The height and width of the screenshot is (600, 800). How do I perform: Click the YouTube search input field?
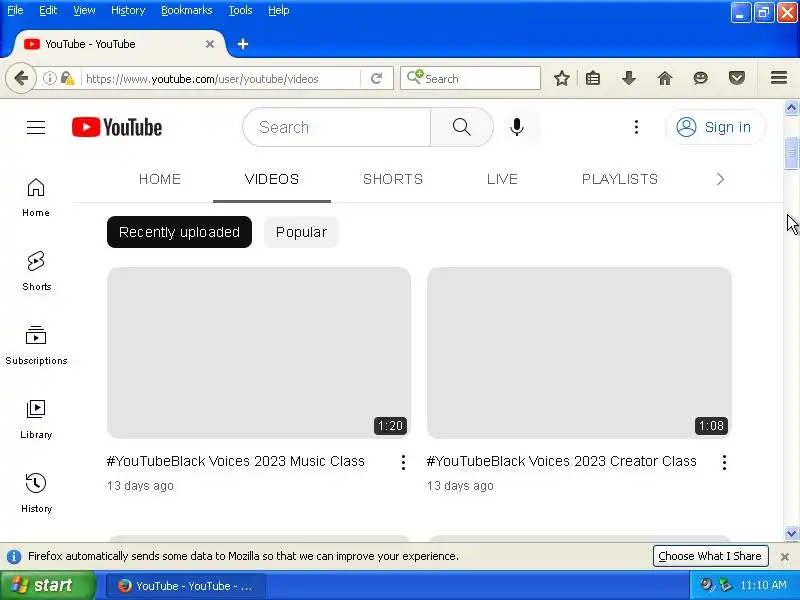pyautogui.click(x=337, y=127)
